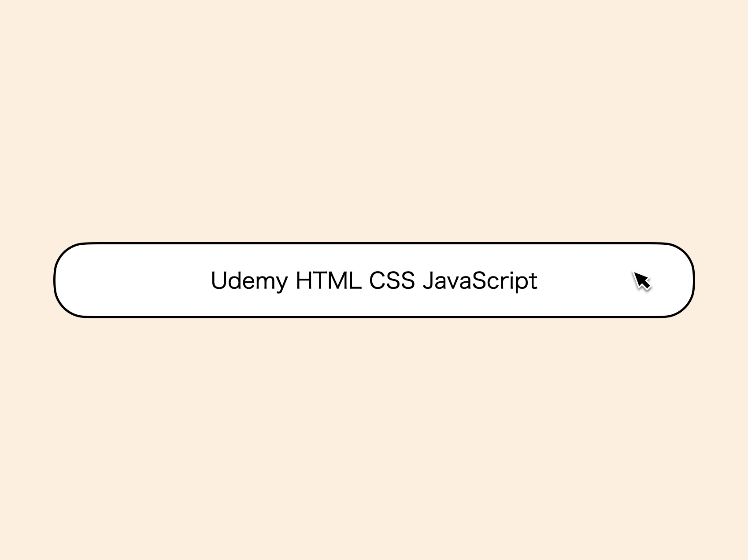The width and height of the screenshot is (748, 560).
Task: Place cursor between "CSS" and "JavaScript"
Action: [419, 280]
